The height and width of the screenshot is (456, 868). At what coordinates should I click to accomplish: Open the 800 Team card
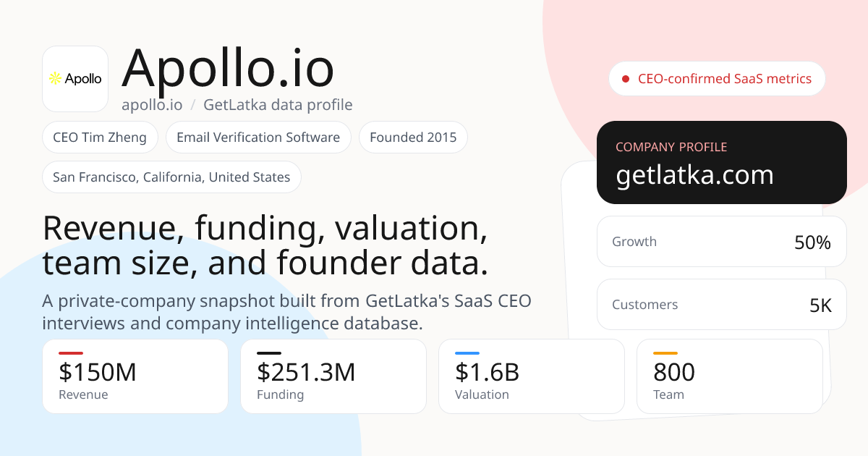coord(730,376)
